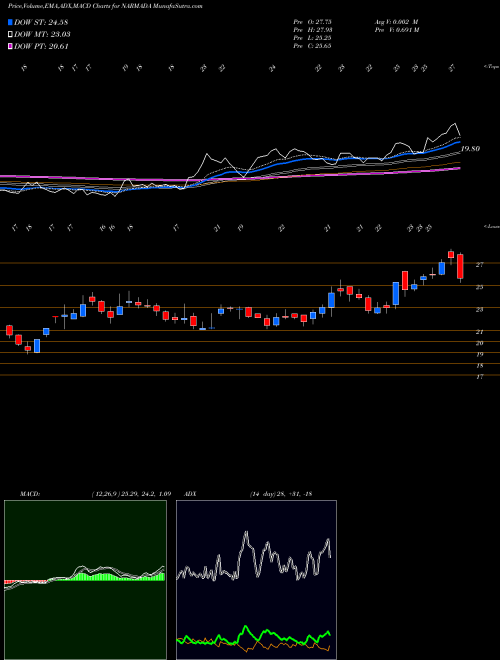The height and width of the screenshot is (660, 500).
Task: Click the blue DOW ST legend swatch
Action: [11, 22]
